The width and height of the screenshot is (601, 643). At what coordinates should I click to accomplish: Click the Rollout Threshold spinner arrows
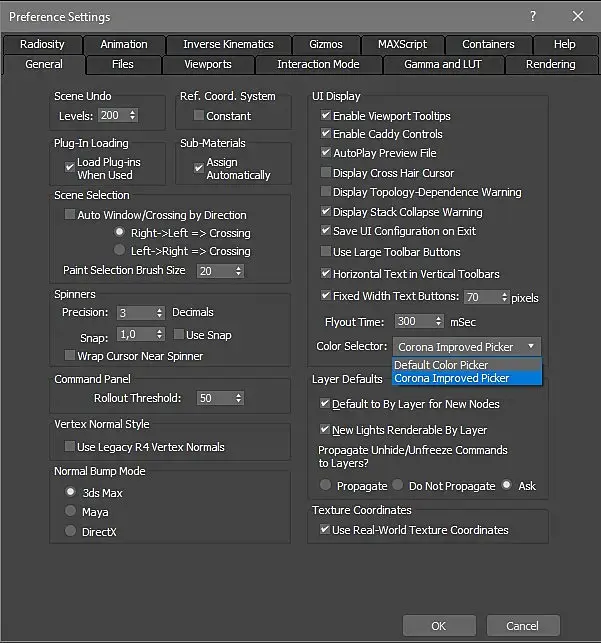[237, 398]
